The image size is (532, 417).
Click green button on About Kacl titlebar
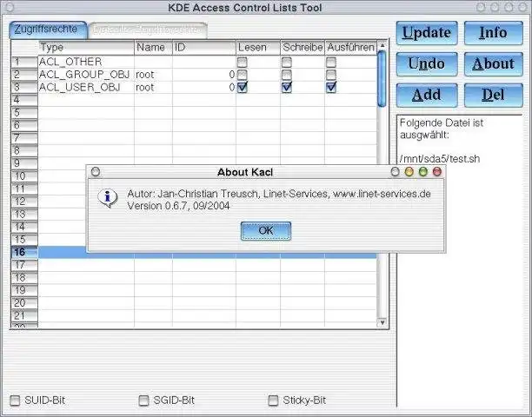pyautogui.click(x=423, y=172)
